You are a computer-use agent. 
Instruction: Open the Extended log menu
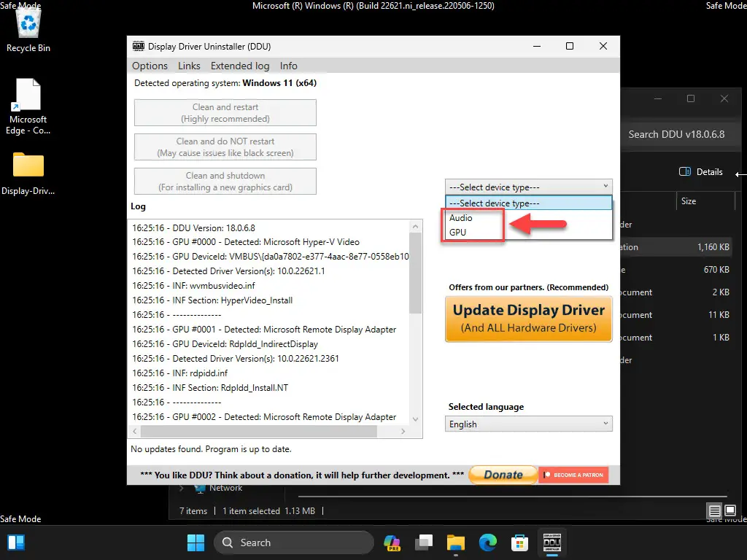click(x=239, y=66)
